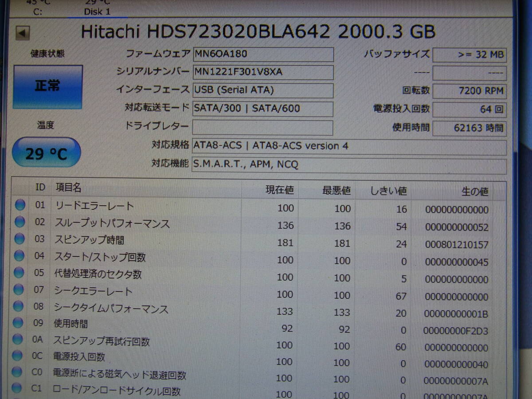Click the ID column header
Viewport: 532px width, 399px height.
[40, 188]
